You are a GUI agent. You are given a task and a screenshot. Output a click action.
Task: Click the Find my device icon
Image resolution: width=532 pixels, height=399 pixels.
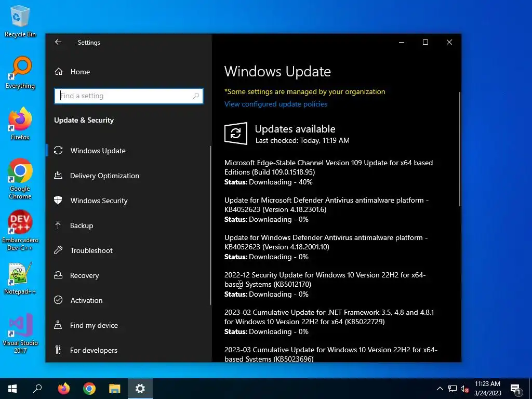point(58,325)
